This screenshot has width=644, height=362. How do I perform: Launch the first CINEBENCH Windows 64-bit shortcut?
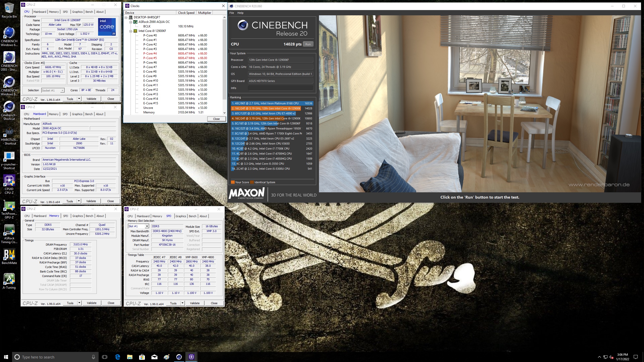click(9, 37)
